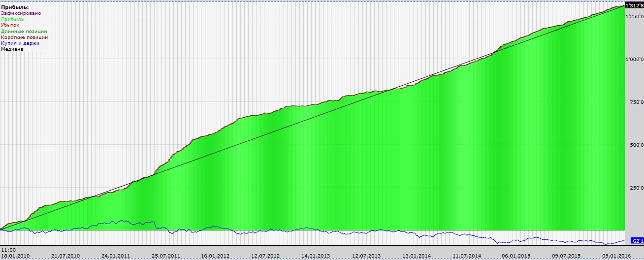Select the 'Медиана' legend entry

pyautogui.click(x=12, y=49)
